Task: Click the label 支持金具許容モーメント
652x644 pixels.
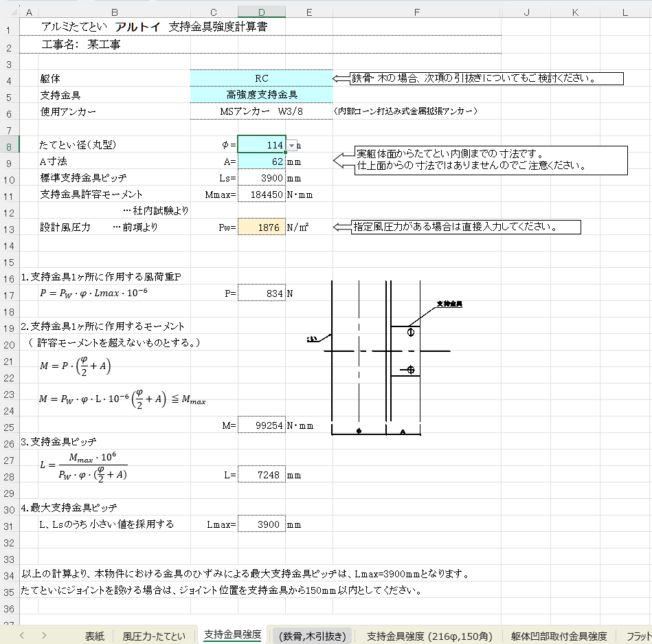Action: pos(91,195)
